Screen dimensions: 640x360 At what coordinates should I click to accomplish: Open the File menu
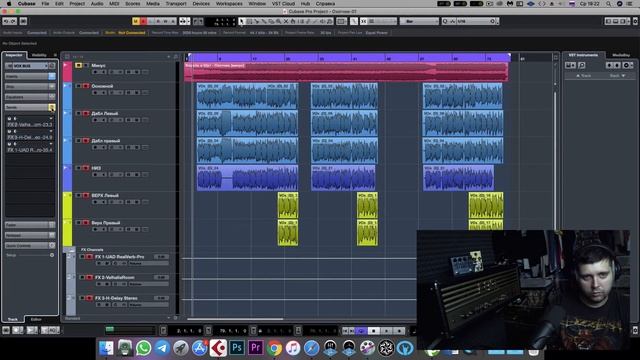pos(45,3)
